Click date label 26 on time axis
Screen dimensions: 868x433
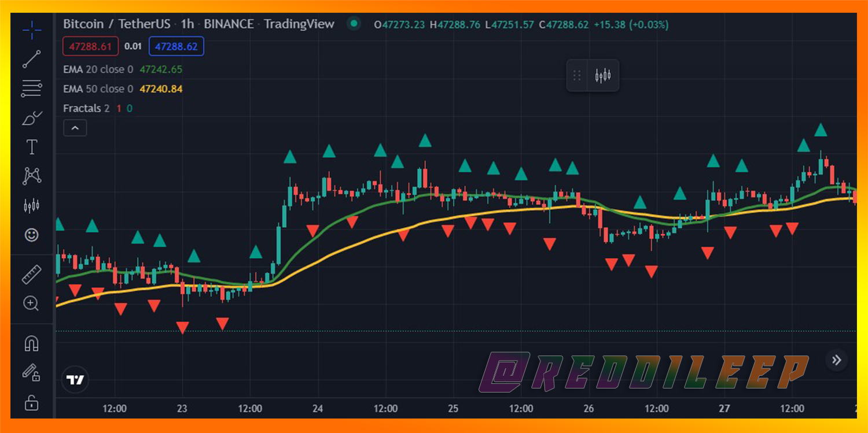coord(589,409)
